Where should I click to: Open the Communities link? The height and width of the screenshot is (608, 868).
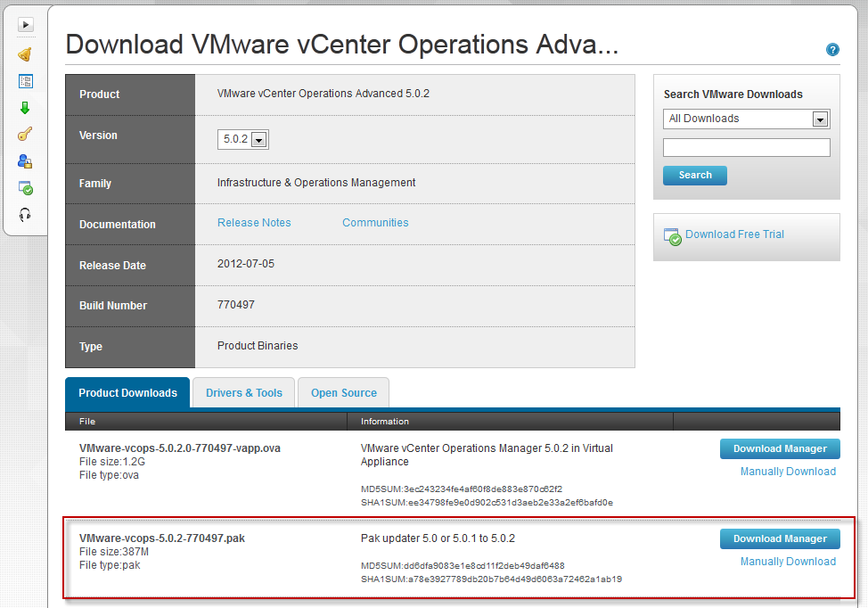point(375,223)
